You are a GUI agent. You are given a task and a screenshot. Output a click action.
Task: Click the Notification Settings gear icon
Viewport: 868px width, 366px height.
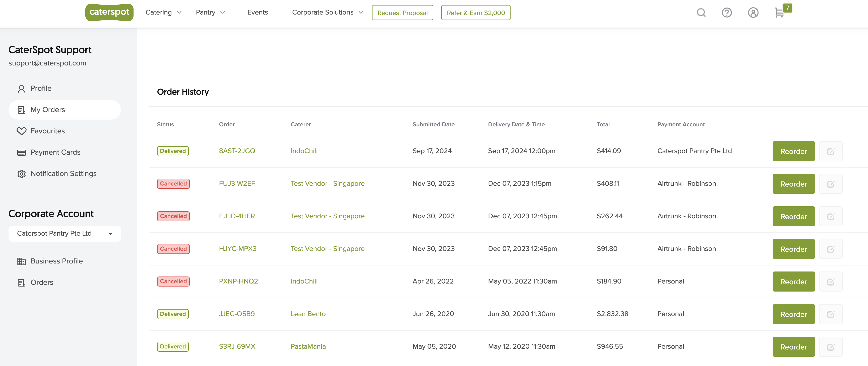coord(22,174)
